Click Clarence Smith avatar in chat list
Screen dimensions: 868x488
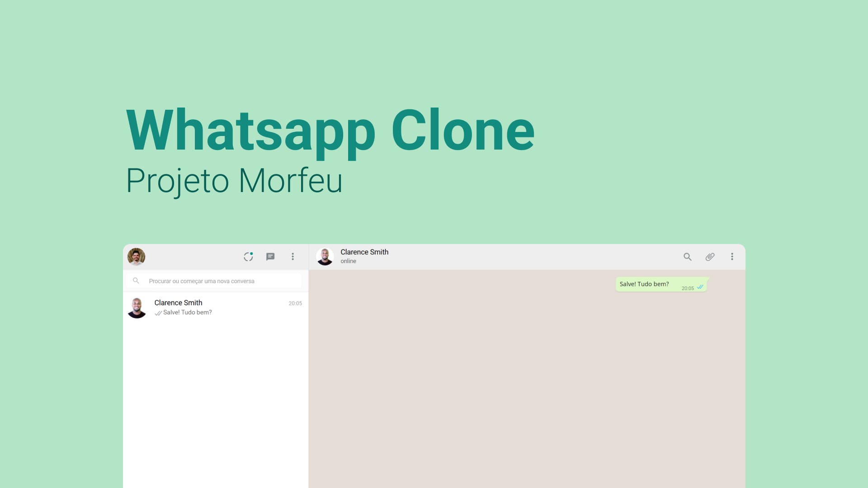pyautogui.click(x=137, y=308)
